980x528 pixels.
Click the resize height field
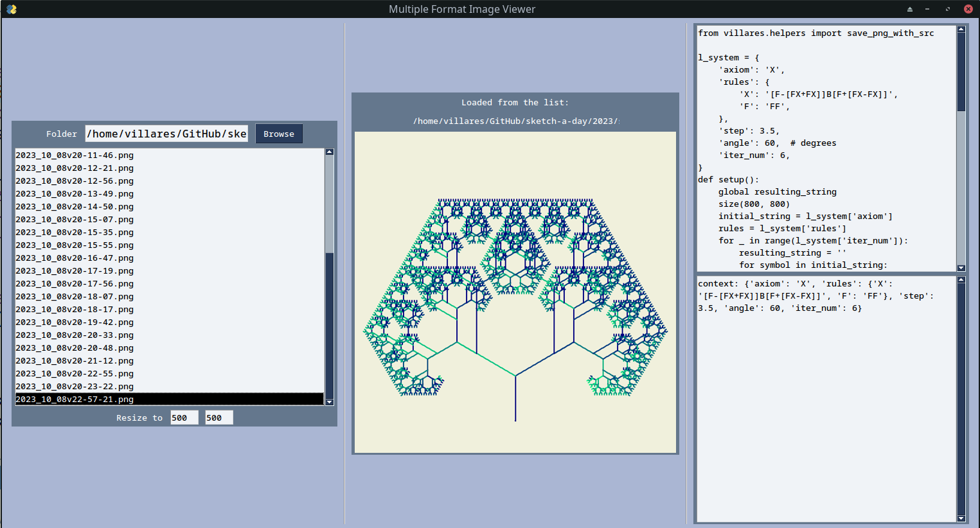[x=218, y=418]
